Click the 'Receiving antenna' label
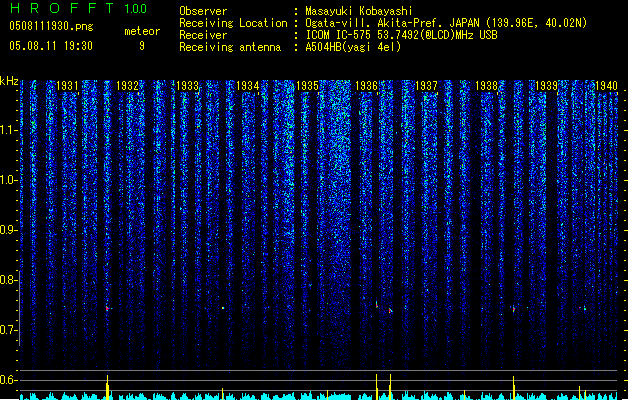 (x=230, y=47)
